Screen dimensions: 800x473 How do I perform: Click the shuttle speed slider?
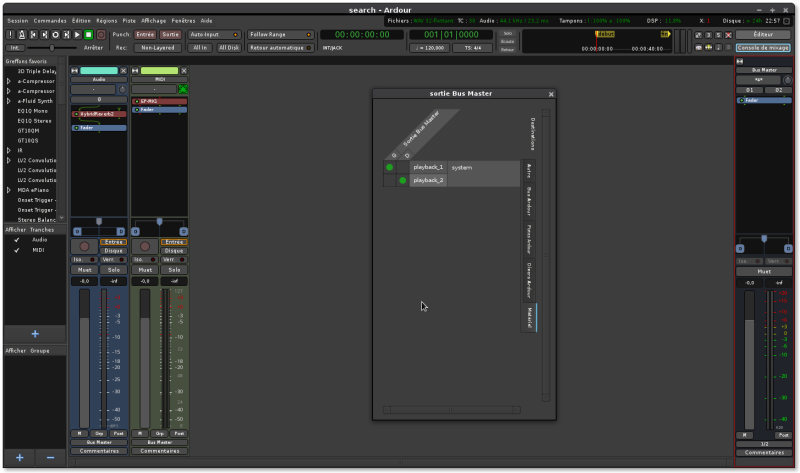coord(52,47)
